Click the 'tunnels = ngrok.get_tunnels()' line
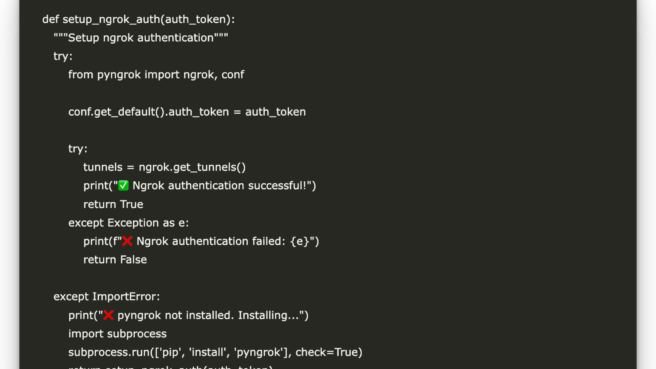Image resolution: width=656 pixels, height=369 pixels. coord(164,167)
